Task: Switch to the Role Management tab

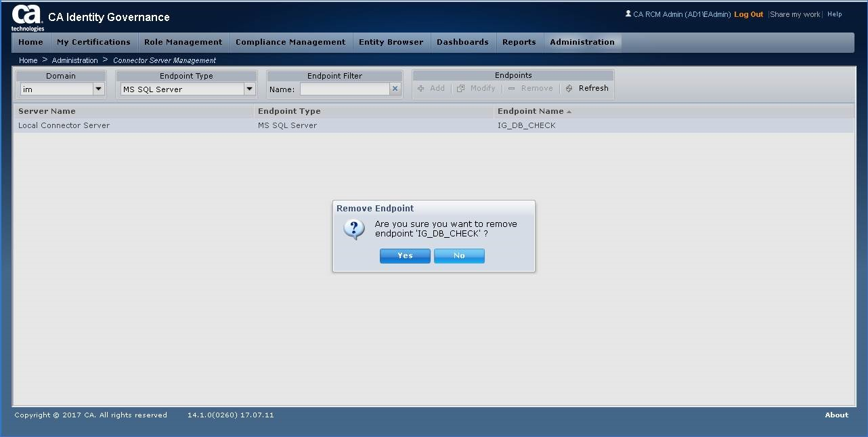Action: coord(183,42)
